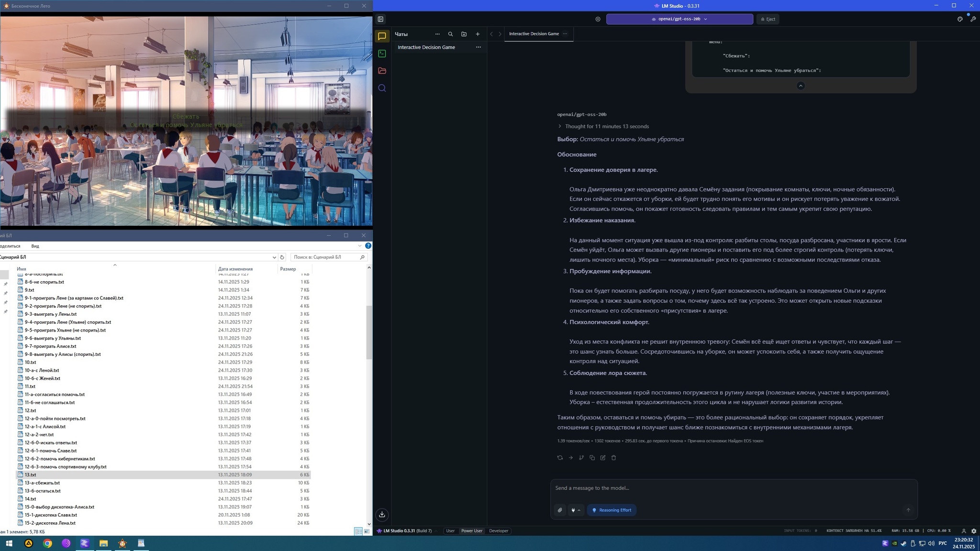Regenerate the assistant response
This screenshot has width=980, height=551.
click(560, 458)
